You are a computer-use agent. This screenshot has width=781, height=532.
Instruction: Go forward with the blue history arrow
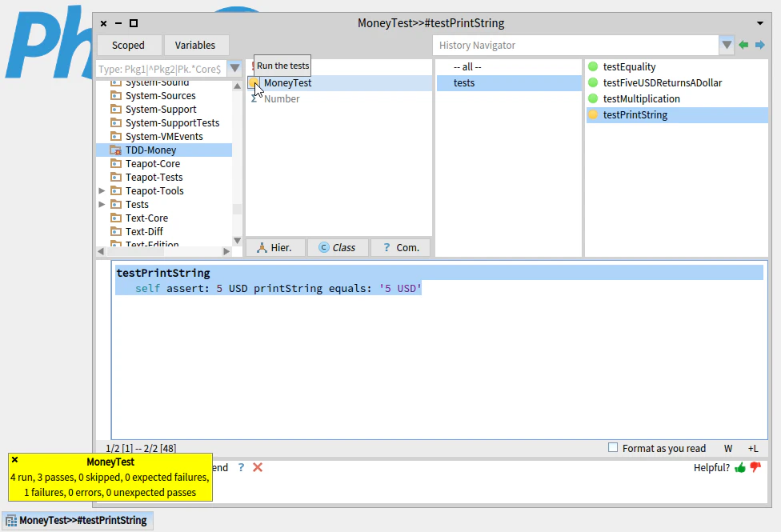760,45
